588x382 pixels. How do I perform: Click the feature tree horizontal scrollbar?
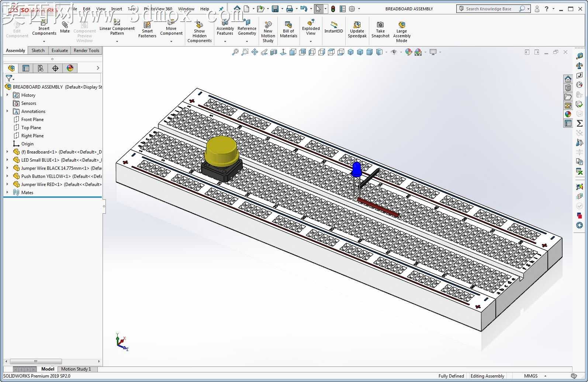coord(36,361)
